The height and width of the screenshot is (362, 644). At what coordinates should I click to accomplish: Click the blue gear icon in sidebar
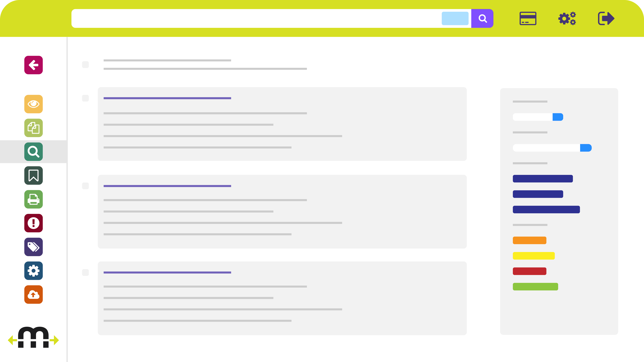click(x=33, y=271)
